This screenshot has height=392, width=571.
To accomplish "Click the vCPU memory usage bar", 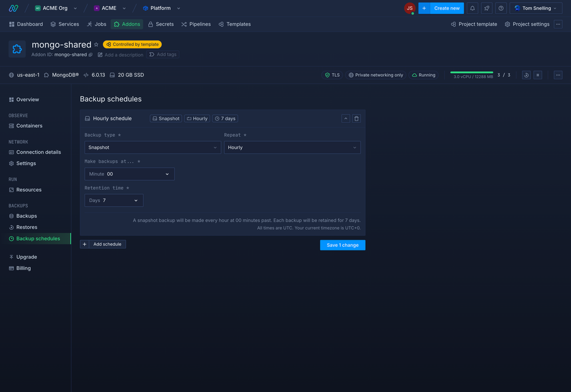I will point(473,72).
